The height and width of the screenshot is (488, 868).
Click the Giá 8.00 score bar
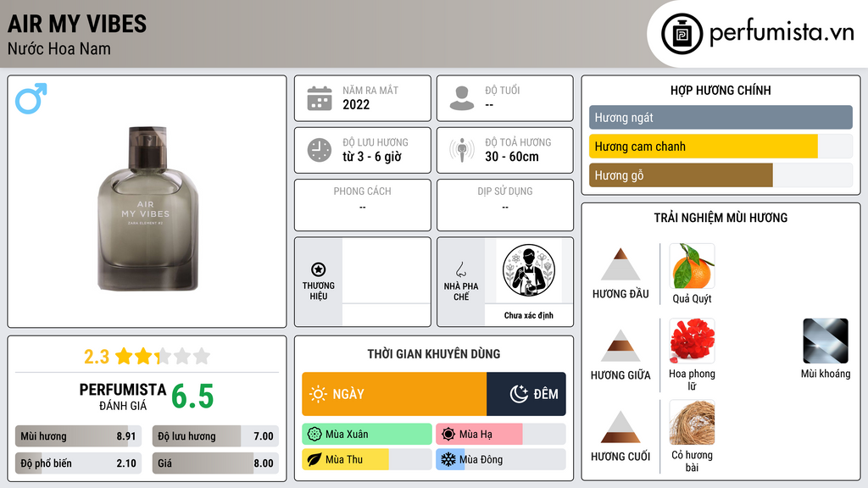click(x=215, y=463)
